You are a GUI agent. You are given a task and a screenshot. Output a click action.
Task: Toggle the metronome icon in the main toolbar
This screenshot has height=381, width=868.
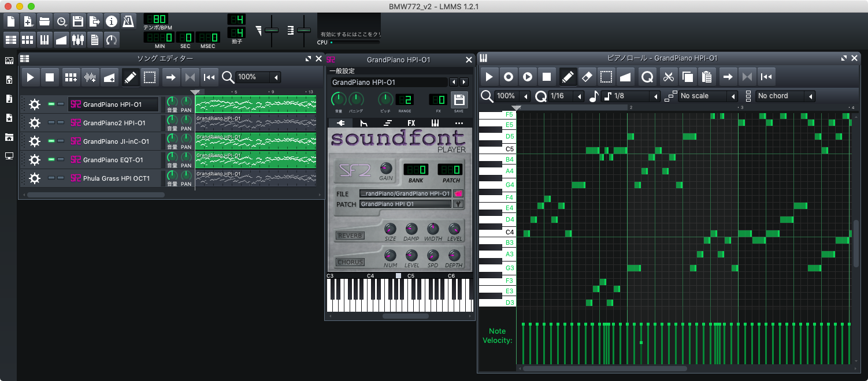[128, 21]
